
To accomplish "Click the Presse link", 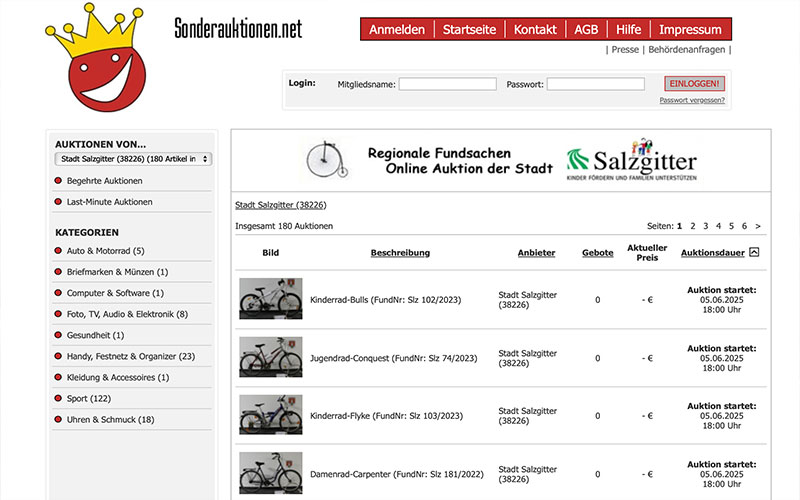I will (x=625, y=49).
